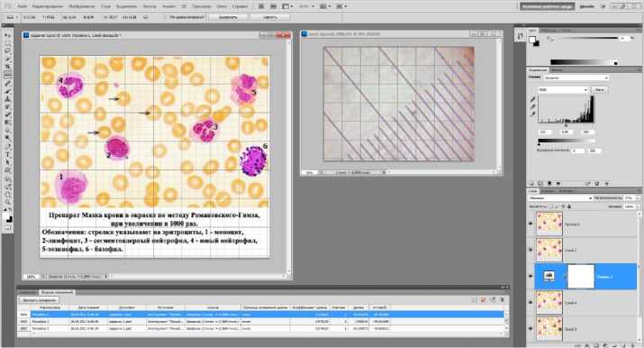Click the Выпрямить button in options bar

click(228, 17)
